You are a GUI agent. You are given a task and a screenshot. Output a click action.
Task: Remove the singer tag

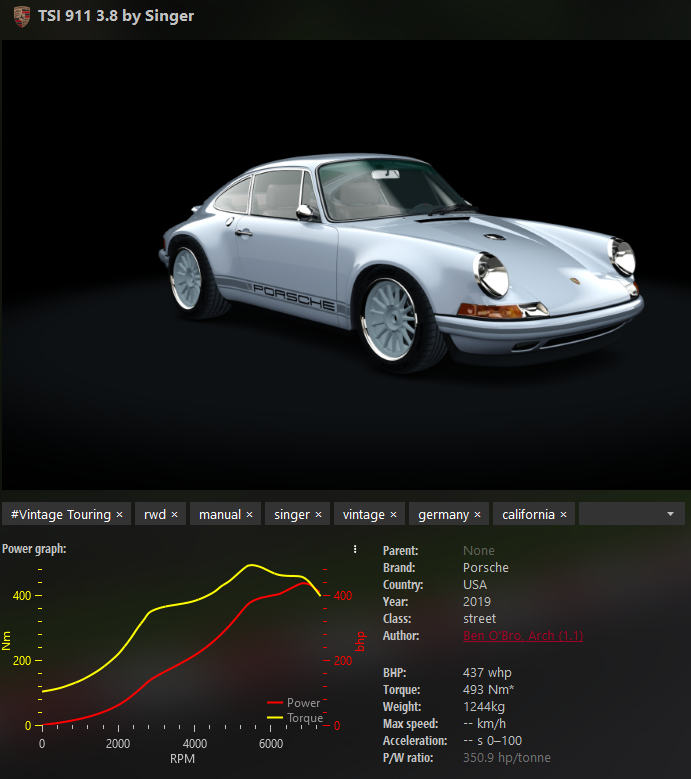point(318,515)
